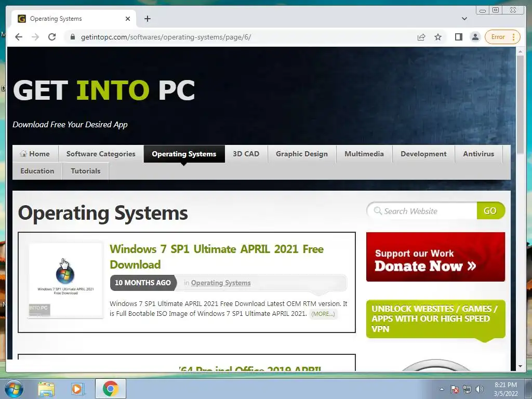Click the GET INTO PC logo
The width and height of the screenshot is (532, 399).
point(104,90)
